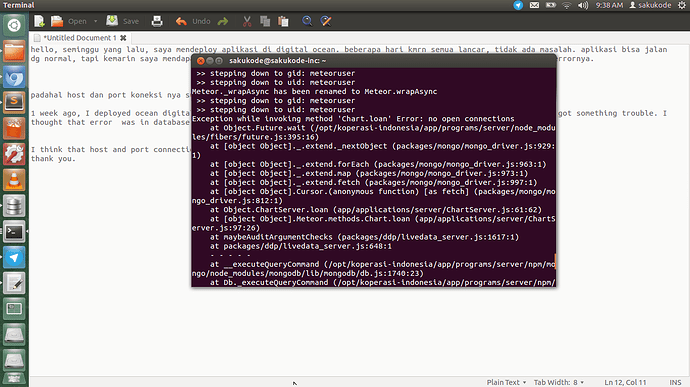The width and height of the screenshot is (690, 387).
Task: Paste from clipboard icon
Action: 283,21
